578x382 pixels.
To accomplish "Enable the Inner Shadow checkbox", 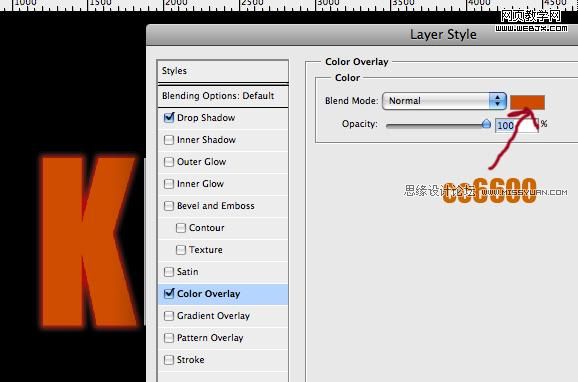I will pyautogui.click(x=169, y=140).
